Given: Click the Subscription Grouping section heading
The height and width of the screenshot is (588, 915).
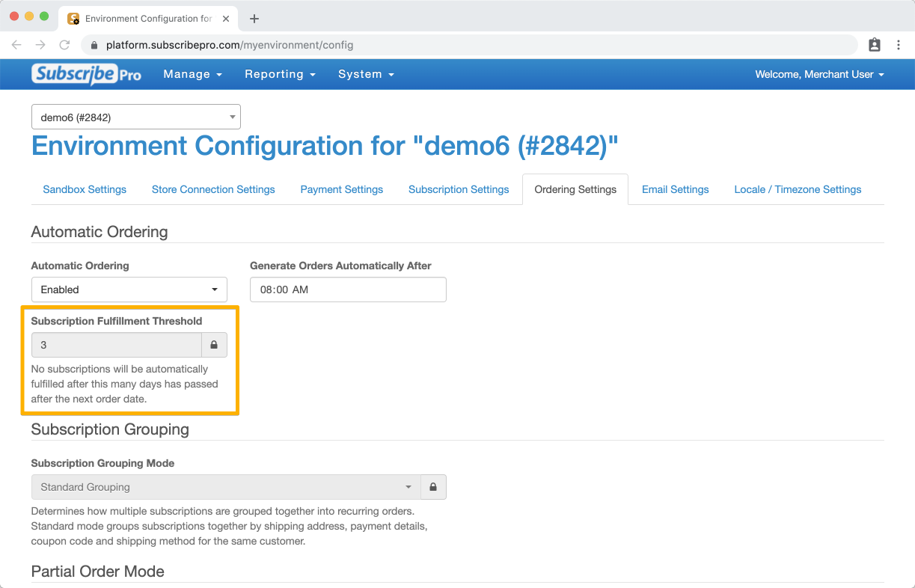Looking at the screenshot, I should (110, 429).
